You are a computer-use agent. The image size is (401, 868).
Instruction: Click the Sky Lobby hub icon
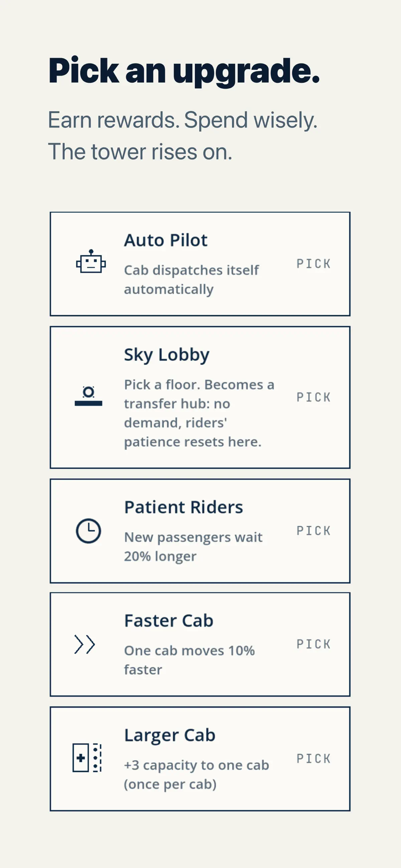point(89,396)
